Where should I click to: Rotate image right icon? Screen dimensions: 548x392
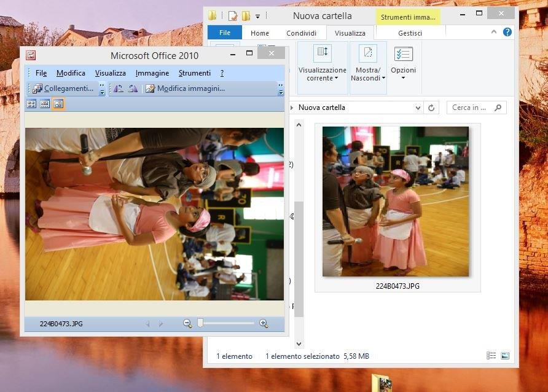tap(133, 88)
